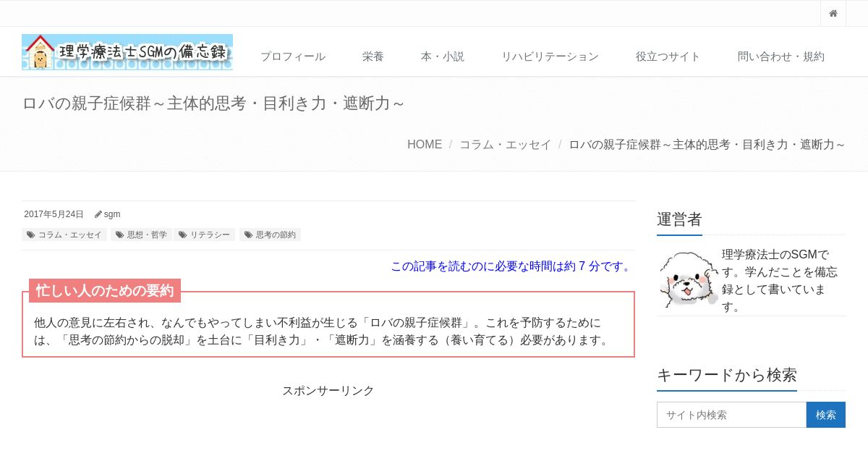Click the 2017年5月24日 post date
The image size is (868, 456).
point(54,214)
